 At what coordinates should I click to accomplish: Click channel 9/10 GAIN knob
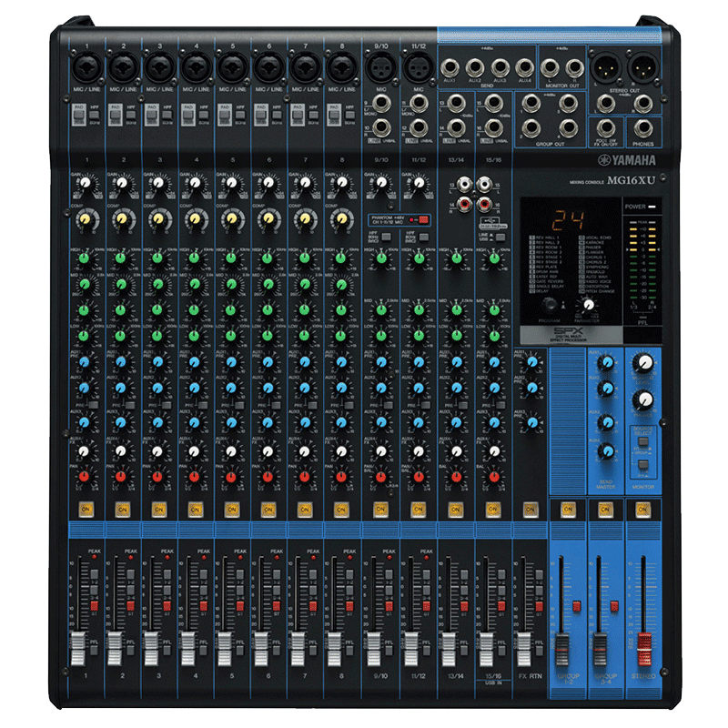(380, 183)
